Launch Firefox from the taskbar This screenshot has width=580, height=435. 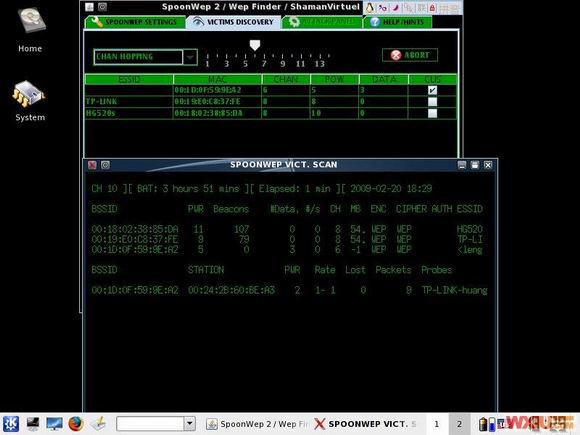76,424
